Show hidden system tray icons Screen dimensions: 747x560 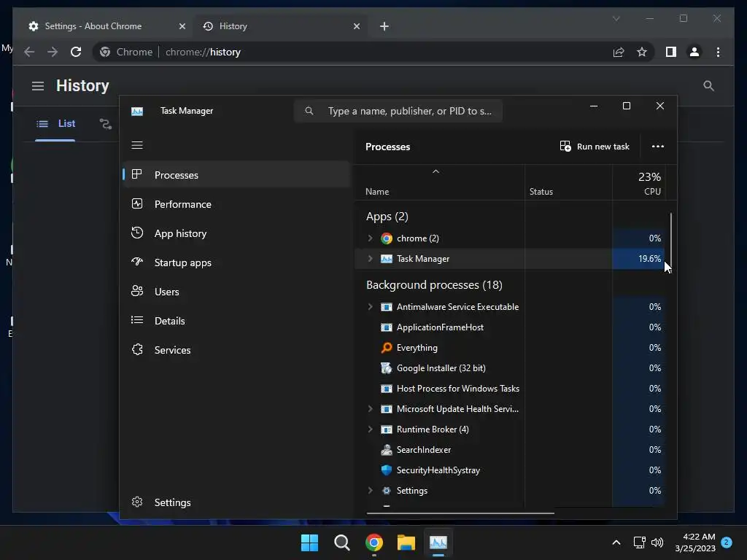point(616,542)
